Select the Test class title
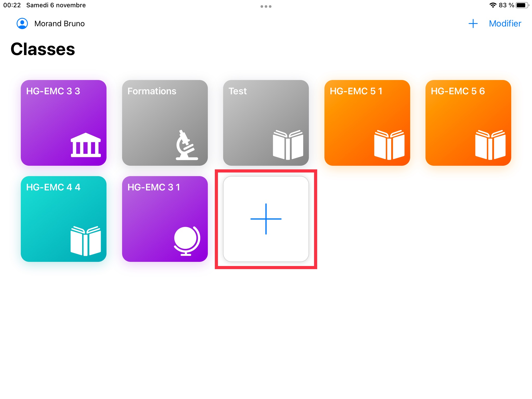The width and height of the screenshot is (532, 399). 237,91
